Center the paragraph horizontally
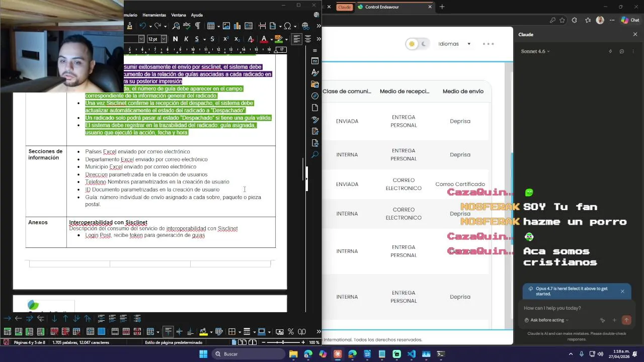This screenshot has width=644, height=362. [308, 39]
